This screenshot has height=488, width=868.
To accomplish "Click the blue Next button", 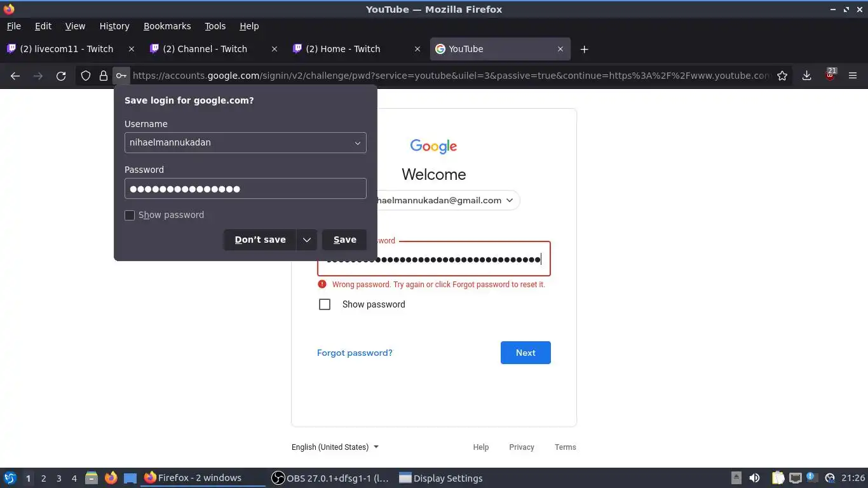I will pos(526,353).
